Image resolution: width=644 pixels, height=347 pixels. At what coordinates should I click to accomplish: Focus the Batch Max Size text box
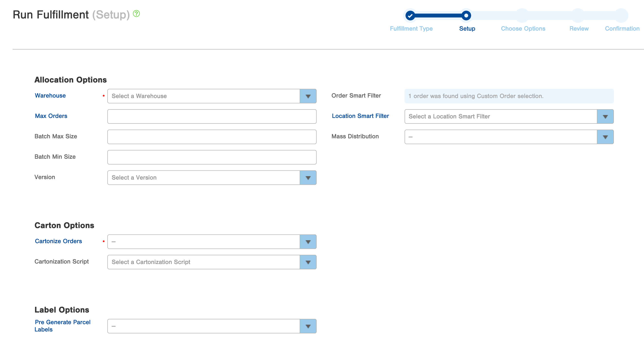tap(212, 137)
